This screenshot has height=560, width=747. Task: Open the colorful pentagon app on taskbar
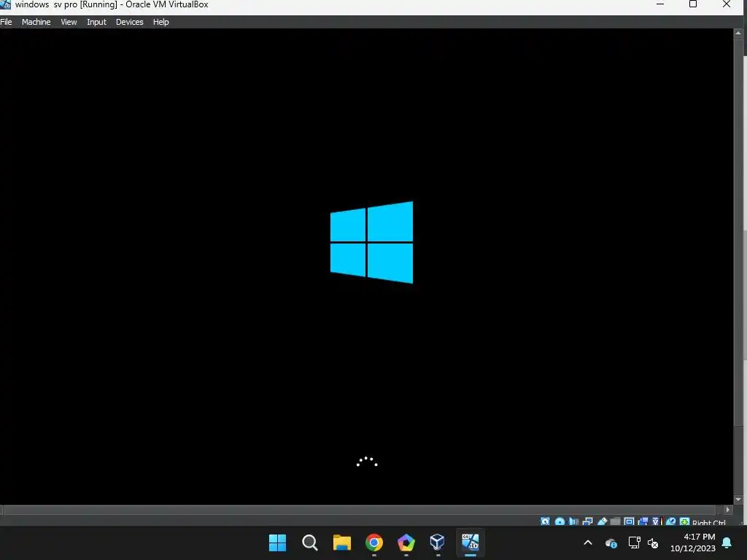[x=406, y=542]
